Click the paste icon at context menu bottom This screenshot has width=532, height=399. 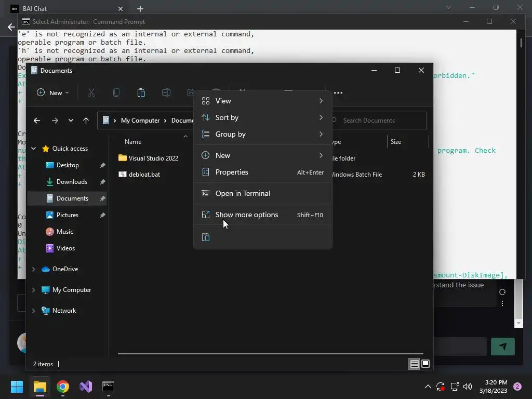pyautogui.click(x=206, y=237)
